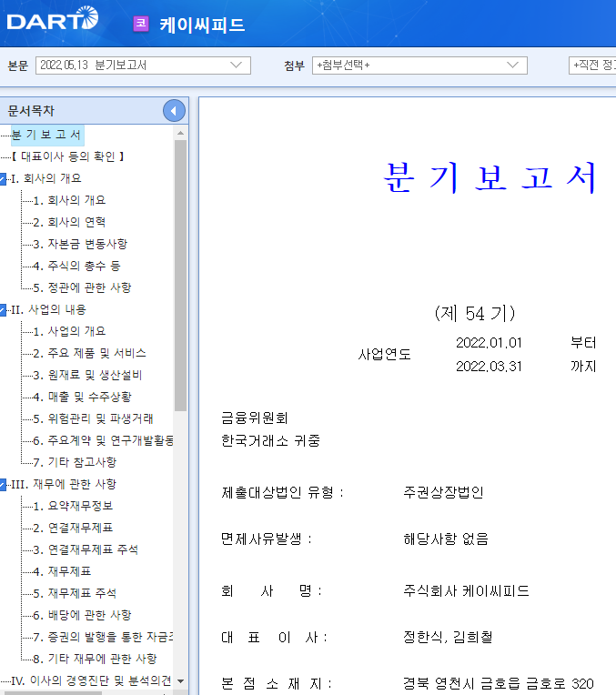Click the (제 54 기) fiscal term text
This screenshot has height=695, width=616.
(x=475, y=313)
